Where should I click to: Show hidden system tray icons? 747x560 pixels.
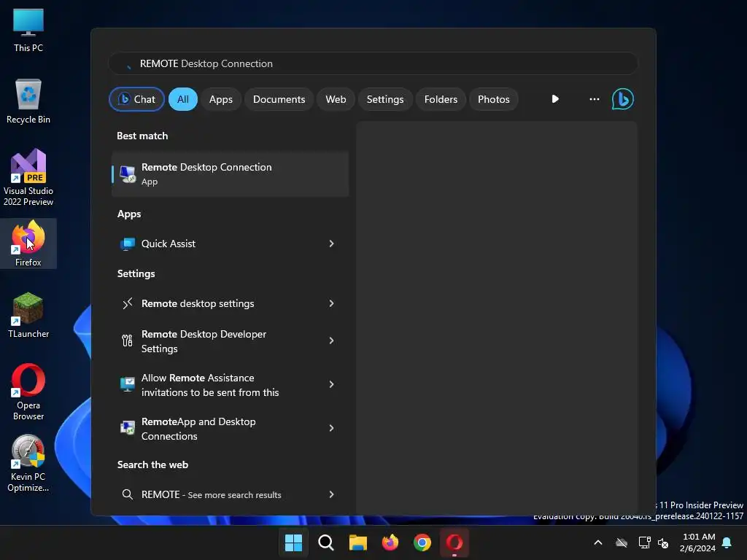coord(598,542)
